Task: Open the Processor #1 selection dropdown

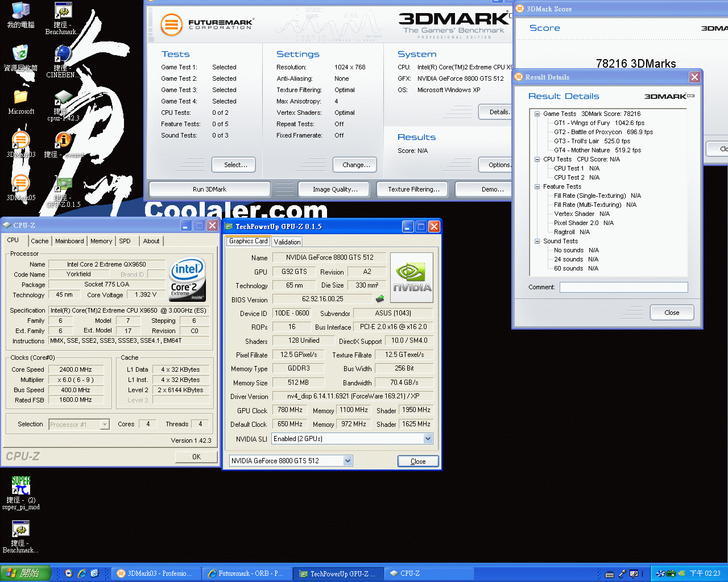Action: 105,424
